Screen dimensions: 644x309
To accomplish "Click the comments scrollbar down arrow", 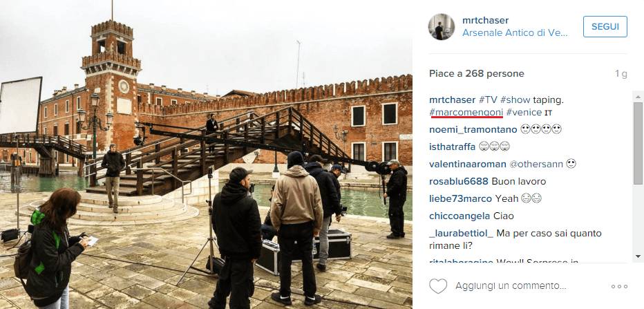I will click(638, 256).
